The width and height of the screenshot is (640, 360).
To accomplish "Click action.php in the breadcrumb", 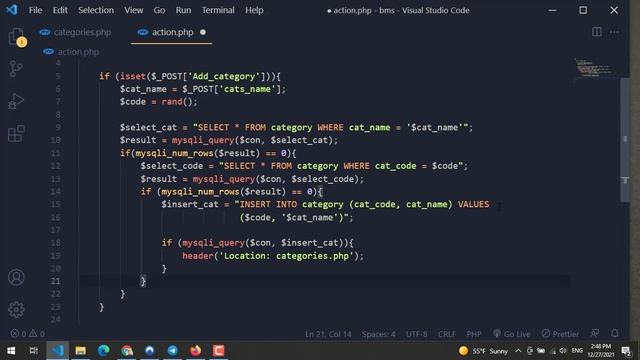I will pyautogui.click(x=78, y=52).
